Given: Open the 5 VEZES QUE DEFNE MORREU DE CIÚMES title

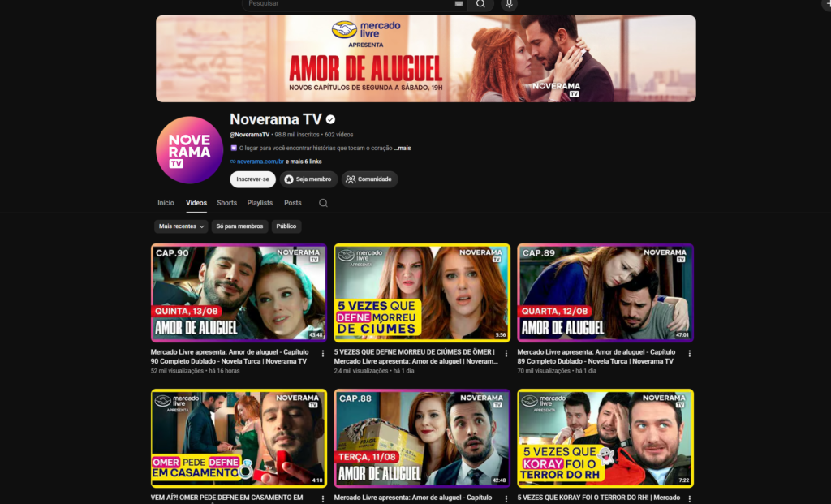Looking at the screenshot, I should pyautogui.click(x=416, y=356).
